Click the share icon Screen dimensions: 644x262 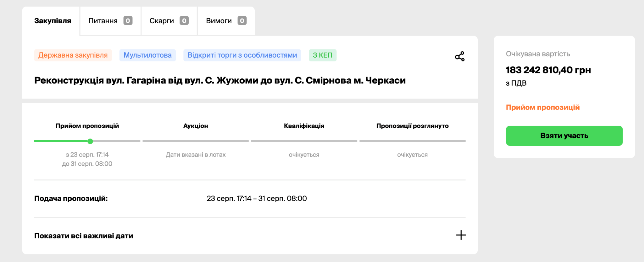coord(460,56)
